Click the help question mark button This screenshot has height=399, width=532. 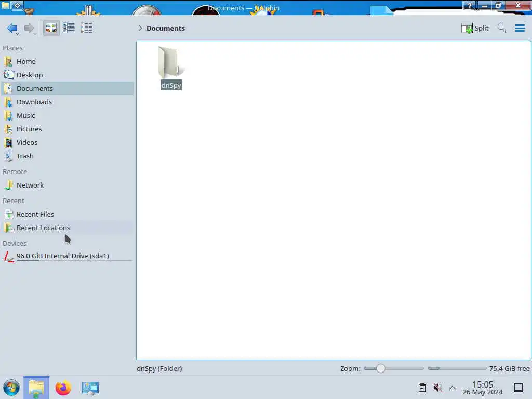(470, 5)
